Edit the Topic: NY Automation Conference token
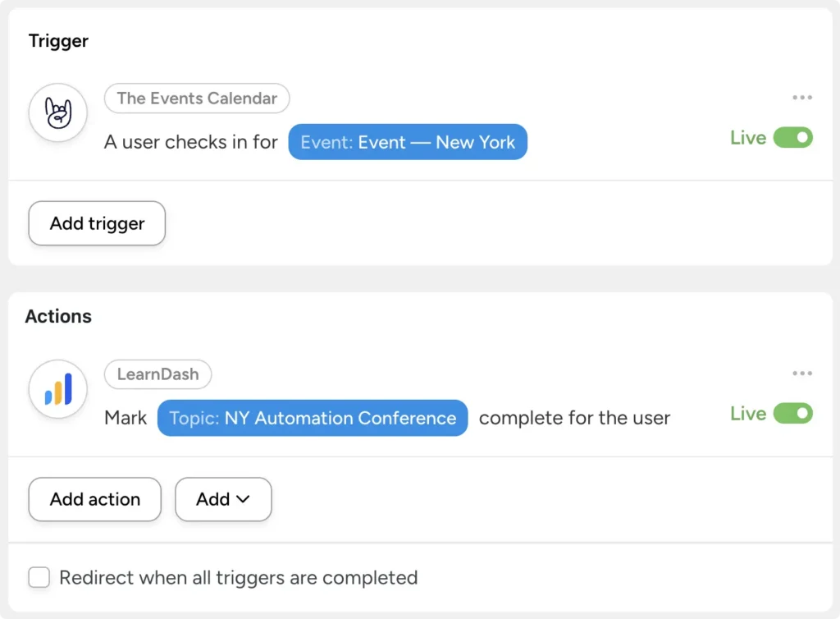 point(313,418)
